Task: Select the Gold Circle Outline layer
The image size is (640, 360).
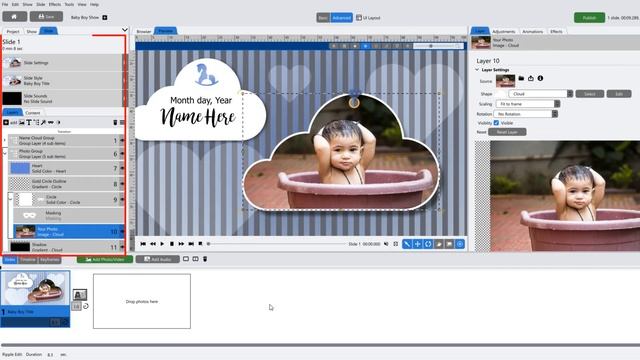Action: tap(65, 184)
